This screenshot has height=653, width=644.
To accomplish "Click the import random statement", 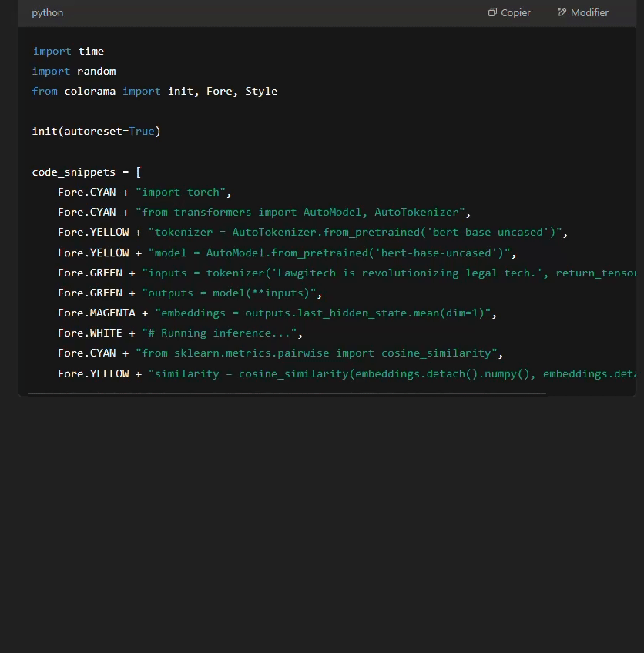I will [x=74, y=71].
